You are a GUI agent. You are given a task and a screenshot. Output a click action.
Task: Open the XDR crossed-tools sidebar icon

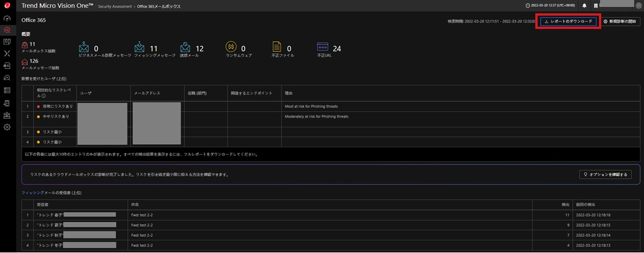click(8, 53)
